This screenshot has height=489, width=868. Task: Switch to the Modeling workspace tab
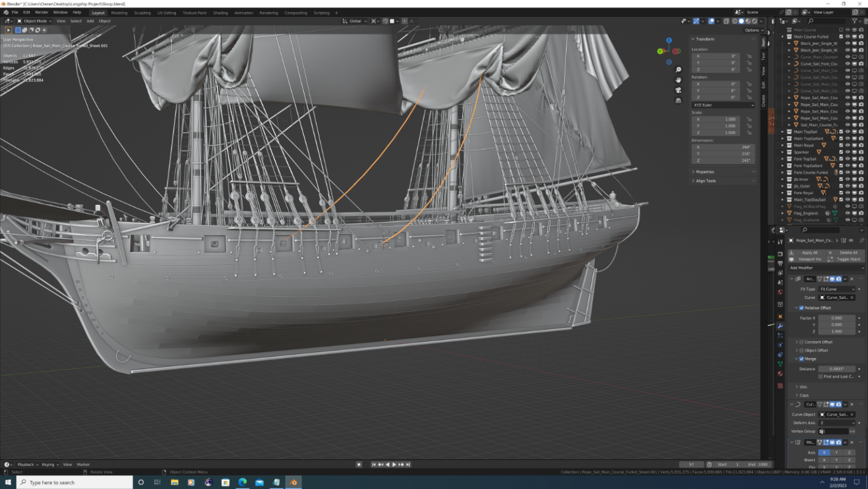119,13
